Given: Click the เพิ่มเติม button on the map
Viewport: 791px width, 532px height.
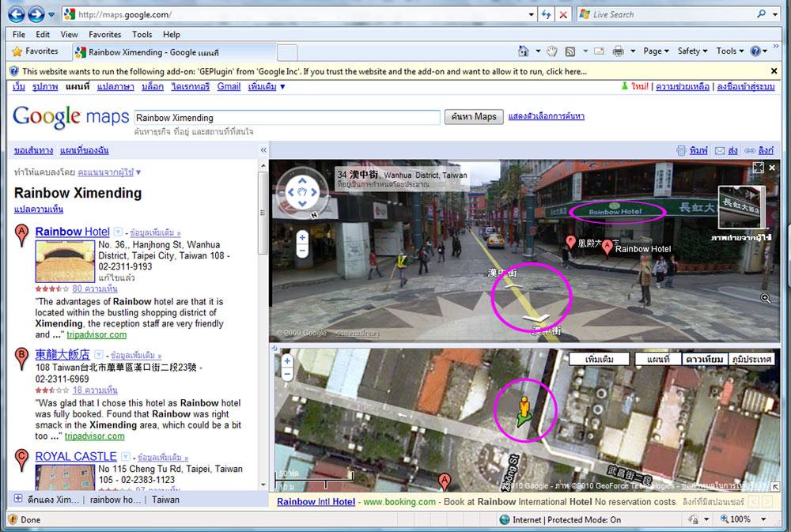Looking at the screenshot, I should point(600,359).
